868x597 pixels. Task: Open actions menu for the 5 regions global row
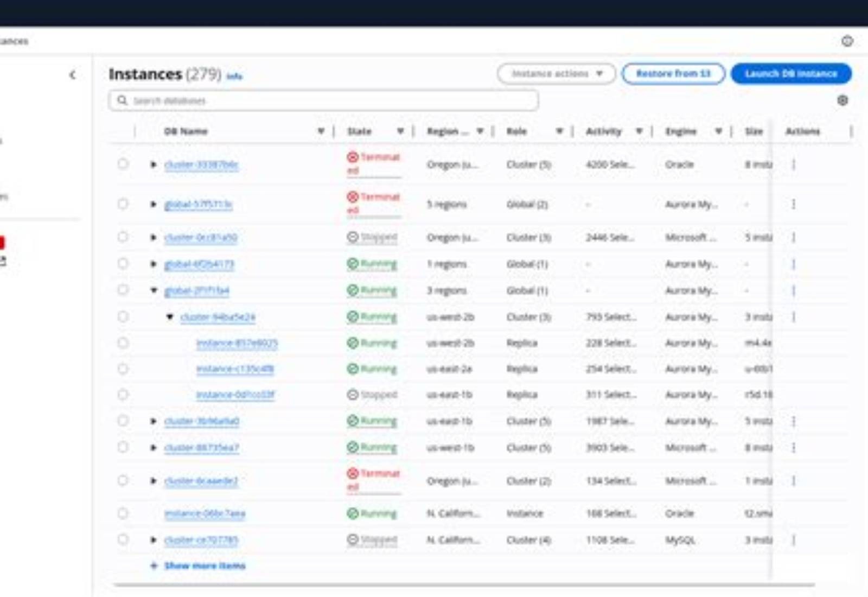[794, 204]
